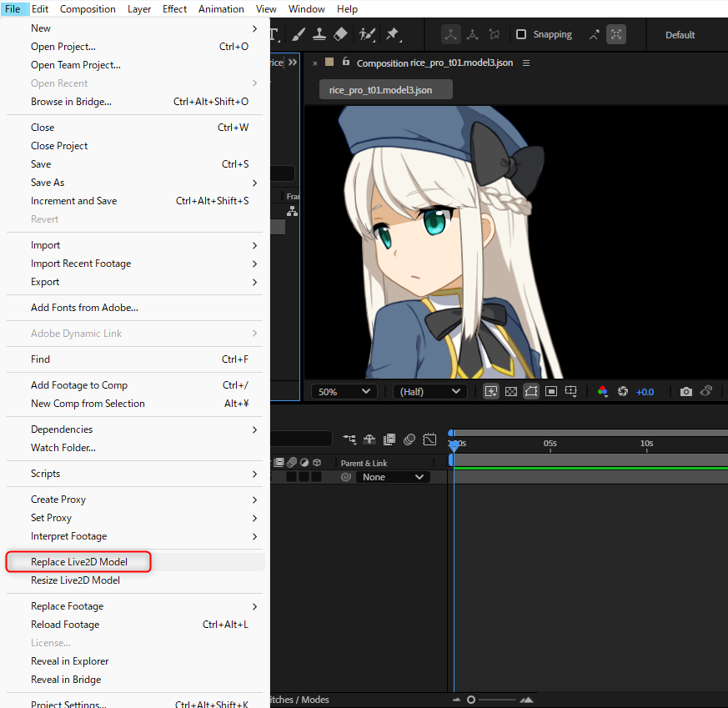Open the composition mini-flowchart icon
Screen dimensions: 728x708
[x=349, y=439]
